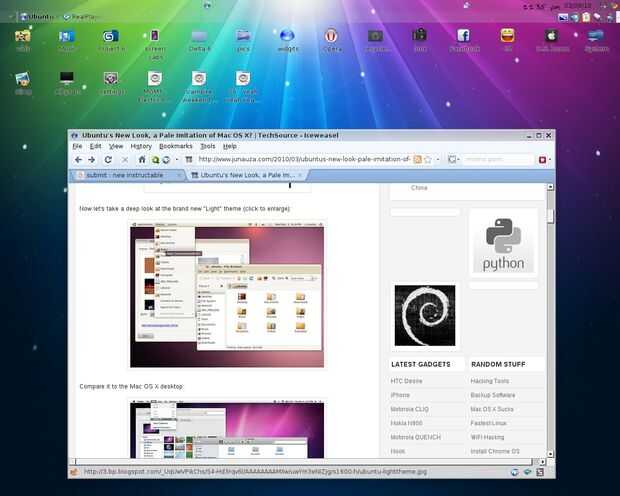Click the Stop loading X icon
Viewport: 620px width, 496px height.
(125, 159)
